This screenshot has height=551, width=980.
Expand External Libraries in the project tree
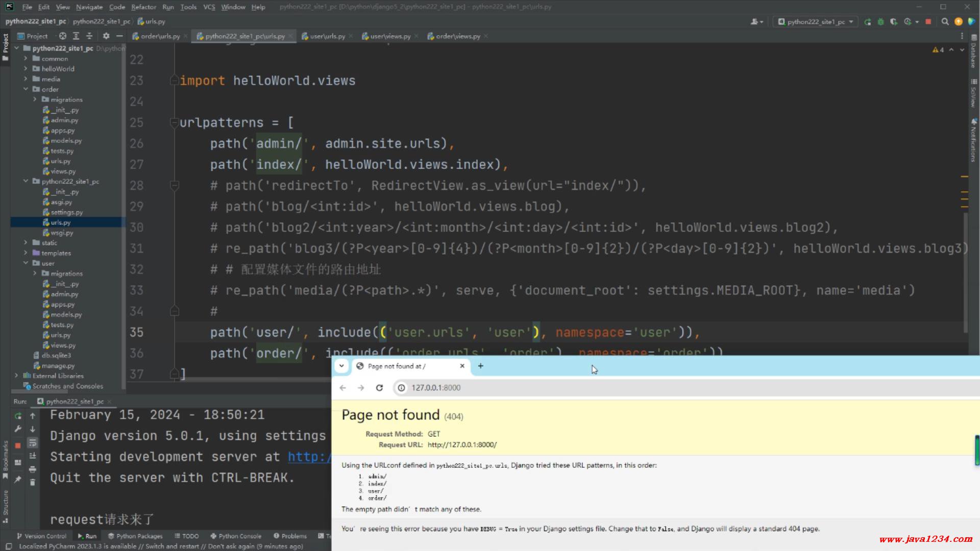[x=16, y=376]
